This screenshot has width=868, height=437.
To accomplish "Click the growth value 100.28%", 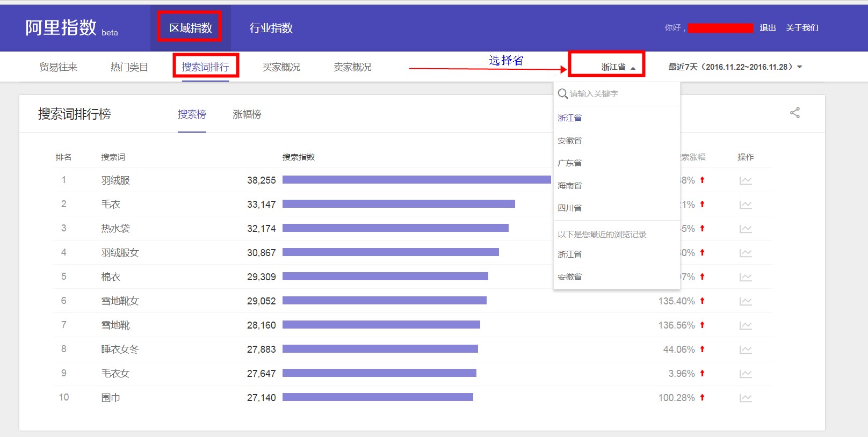I will point(677,398).
